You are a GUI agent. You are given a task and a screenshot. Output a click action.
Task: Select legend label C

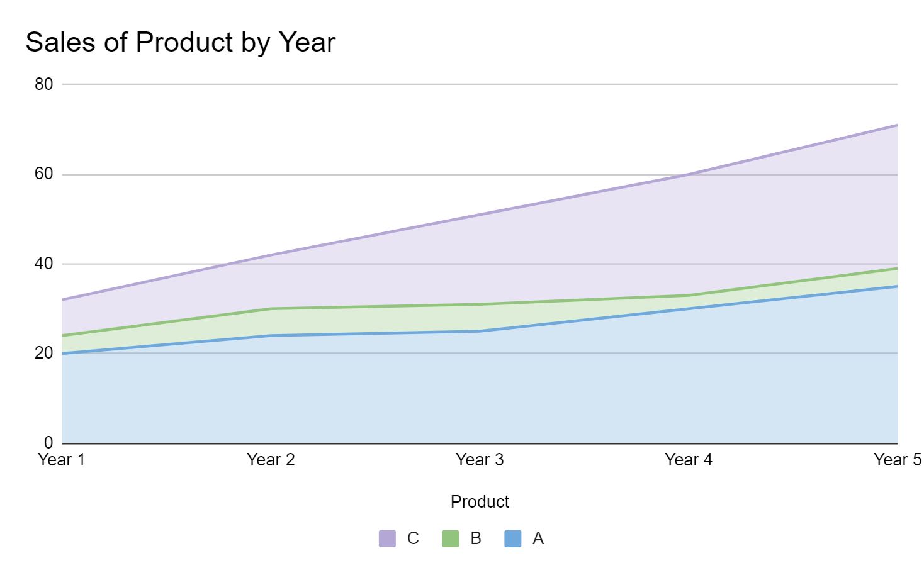coord(413,538)
